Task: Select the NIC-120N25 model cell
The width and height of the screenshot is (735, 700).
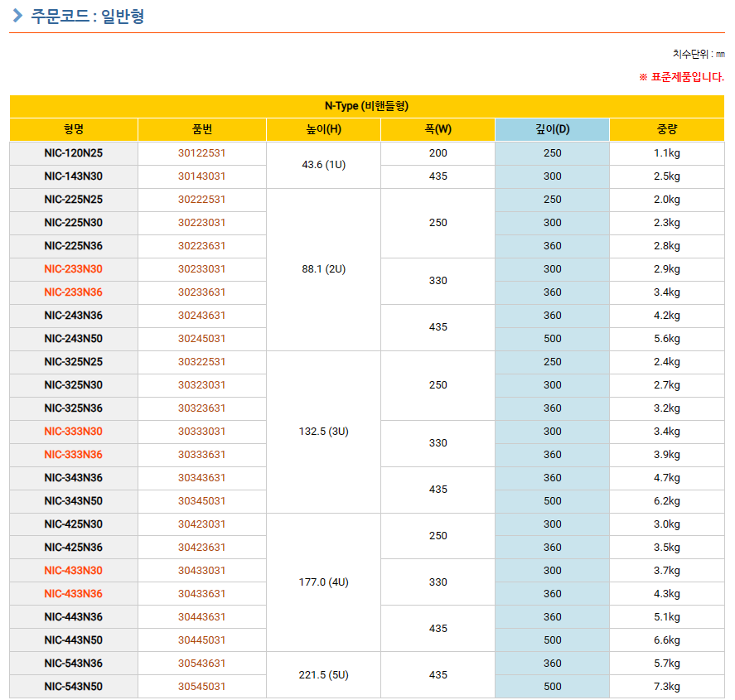Action: (x=74, y=153)
